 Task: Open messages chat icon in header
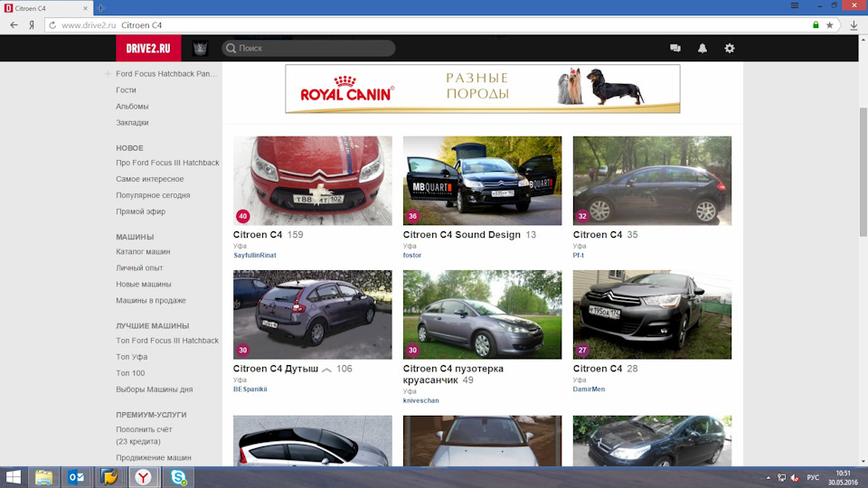coord(675,48)
